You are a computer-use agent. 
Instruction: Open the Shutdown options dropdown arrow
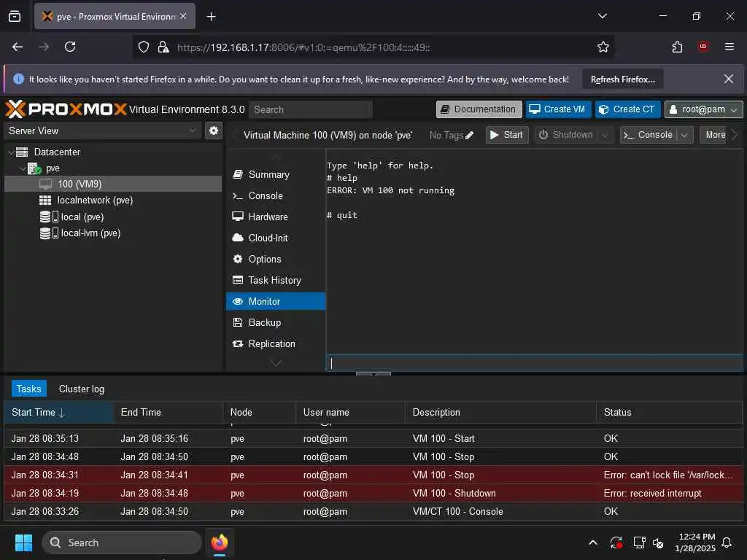pos(605,135)
